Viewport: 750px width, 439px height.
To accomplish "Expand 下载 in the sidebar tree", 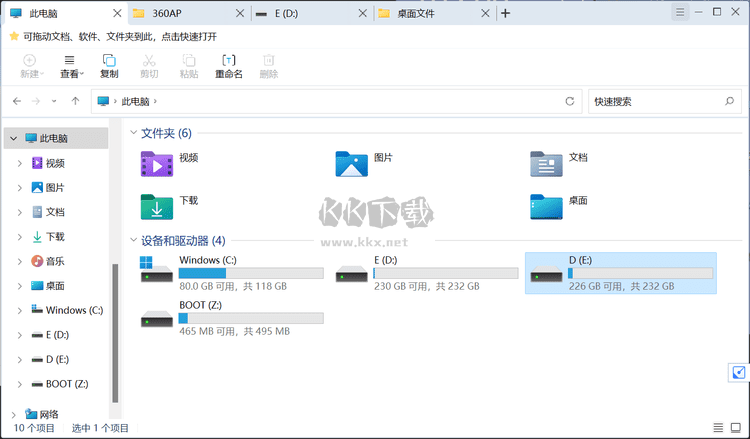I will click(20, 237).
